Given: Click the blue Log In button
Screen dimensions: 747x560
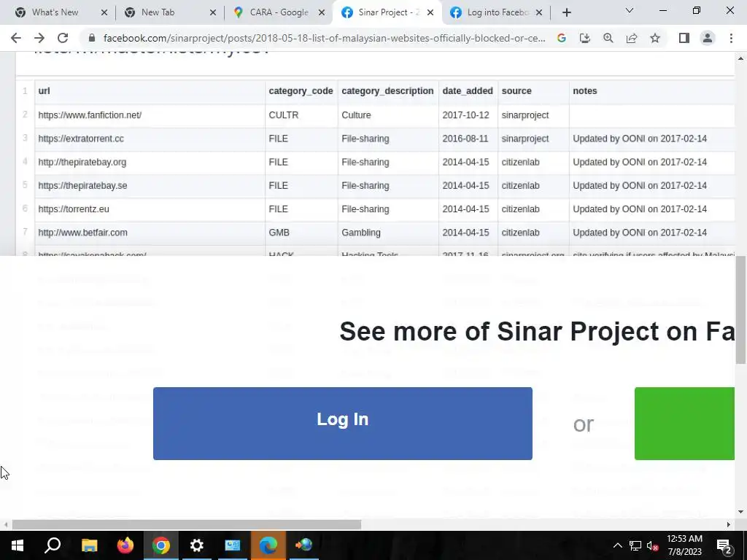Looking at the screenshot, I should (343, 424).
